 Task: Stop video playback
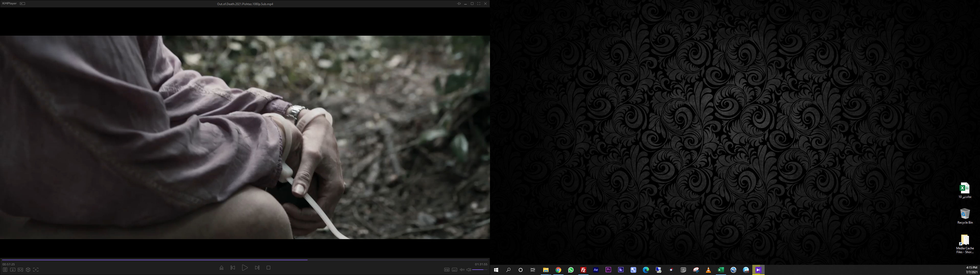click(x=268, y=268)
